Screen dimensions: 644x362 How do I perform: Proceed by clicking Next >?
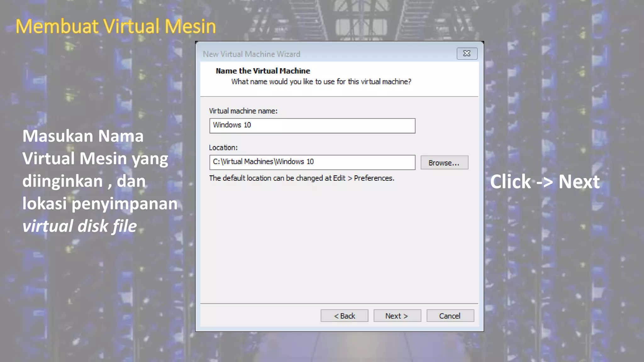(397, 316)
